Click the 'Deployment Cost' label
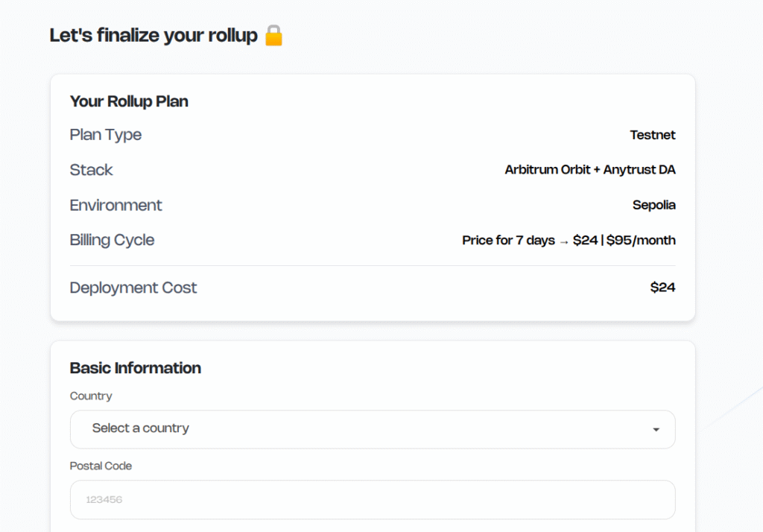 (x=133, y=288)
